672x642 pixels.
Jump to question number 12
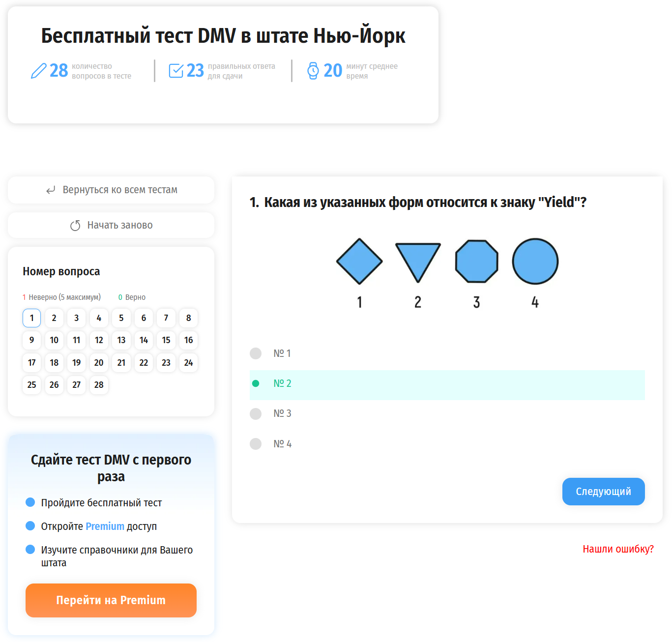pos(99,340)
